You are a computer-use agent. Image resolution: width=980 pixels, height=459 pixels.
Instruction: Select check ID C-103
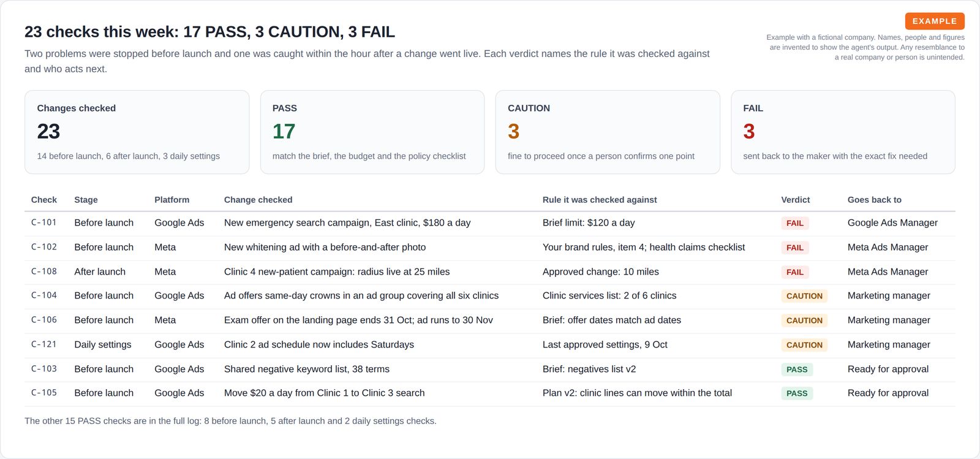coord(44,369)
